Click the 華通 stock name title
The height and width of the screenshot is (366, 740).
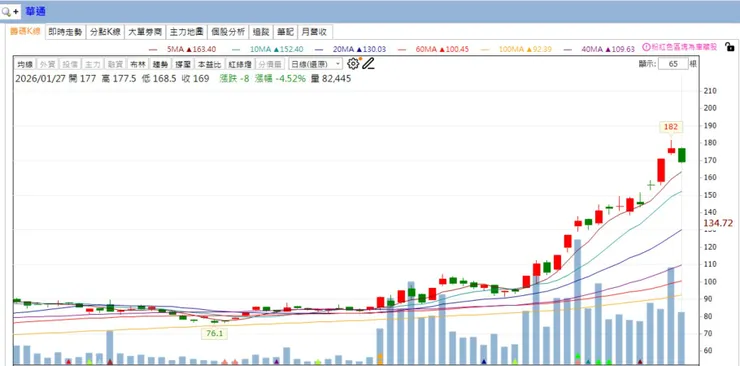click(36, 11)
